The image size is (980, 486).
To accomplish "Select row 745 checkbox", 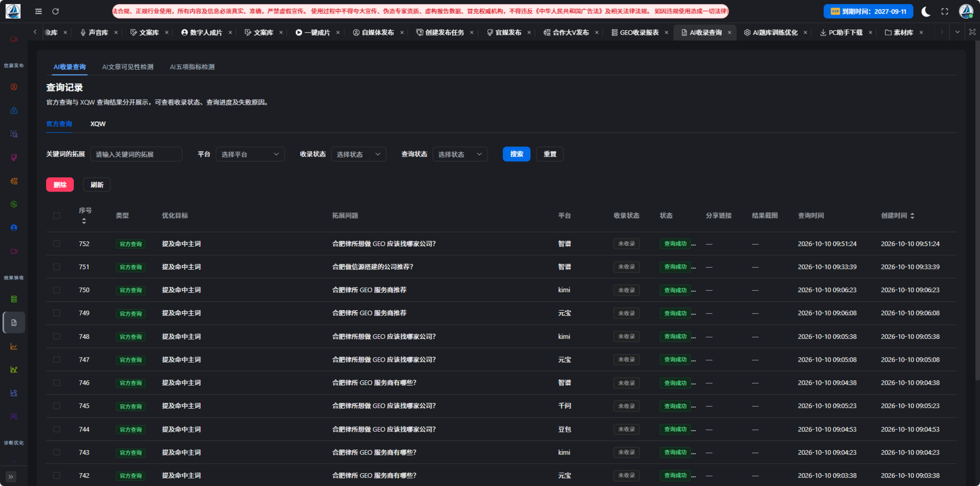I will click(57, 406).
